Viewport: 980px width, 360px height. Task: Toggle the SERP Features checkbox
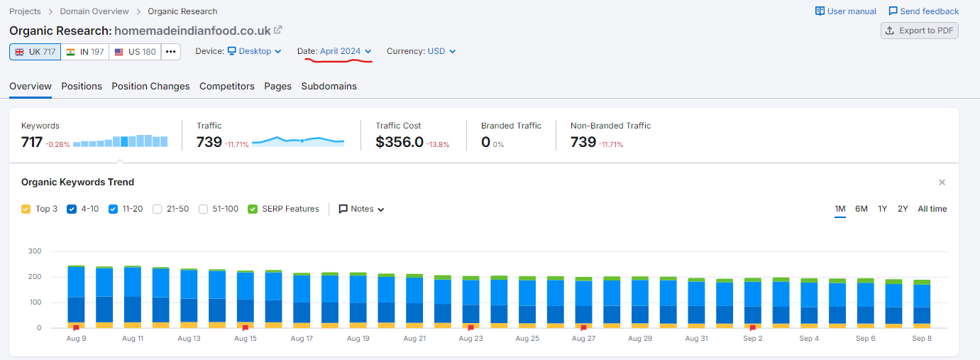point(253,209)
